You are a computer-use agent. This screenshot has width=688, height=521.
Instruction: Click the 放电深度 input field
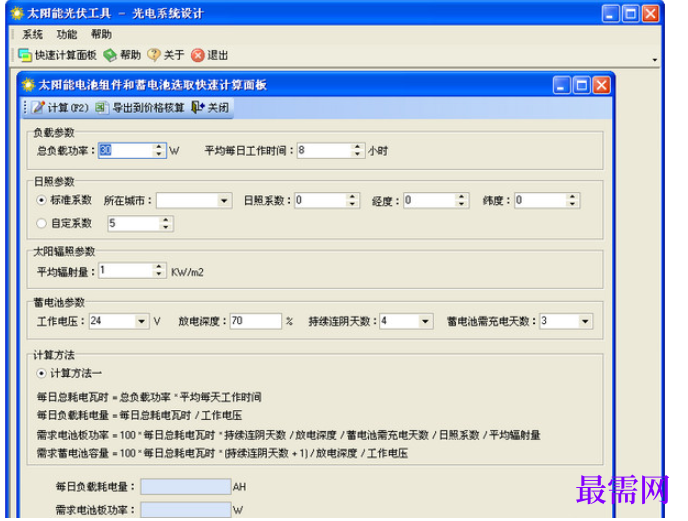(x=256, y=321)
